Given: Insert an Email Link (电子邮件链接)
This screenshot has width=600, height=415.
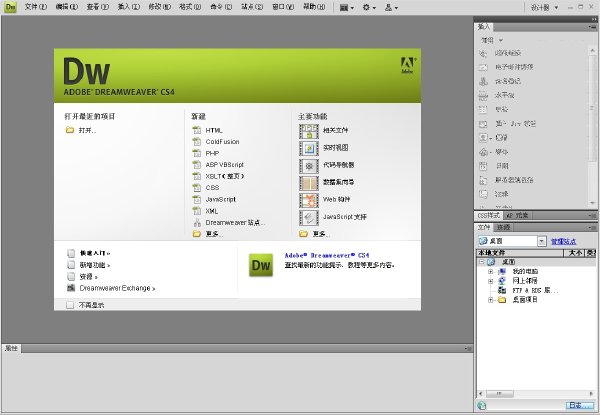Looking at the screenshot, I should pos(506,67).
